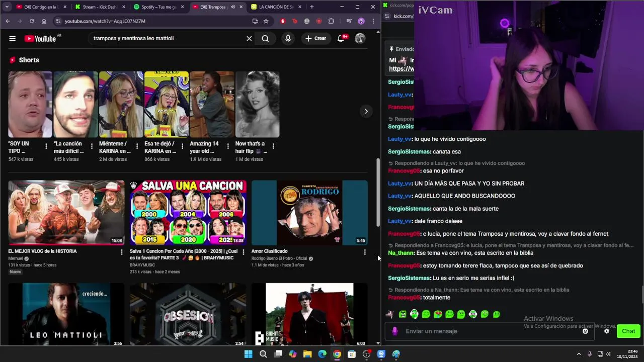The width and height of the screenshot is (644, 362).
Task: Click the purple microphone in chat box
Action: click(x=395, y=331)
